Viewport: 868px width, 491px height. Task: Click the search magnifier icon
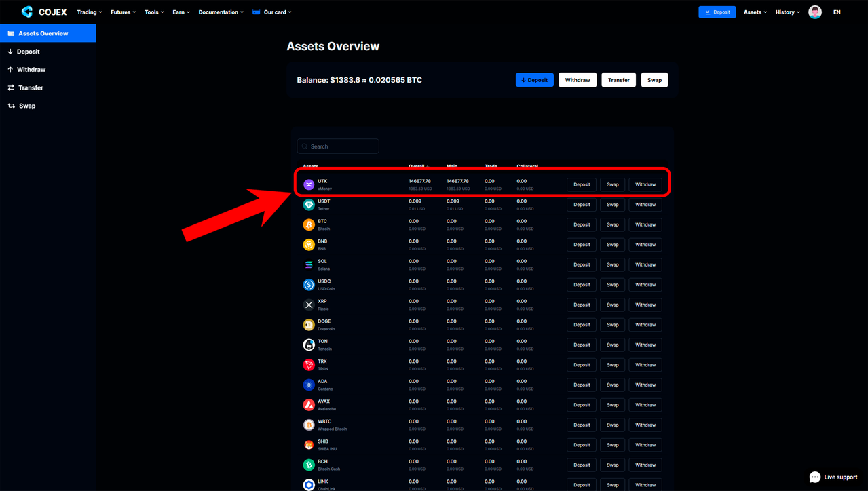[305, 146]
